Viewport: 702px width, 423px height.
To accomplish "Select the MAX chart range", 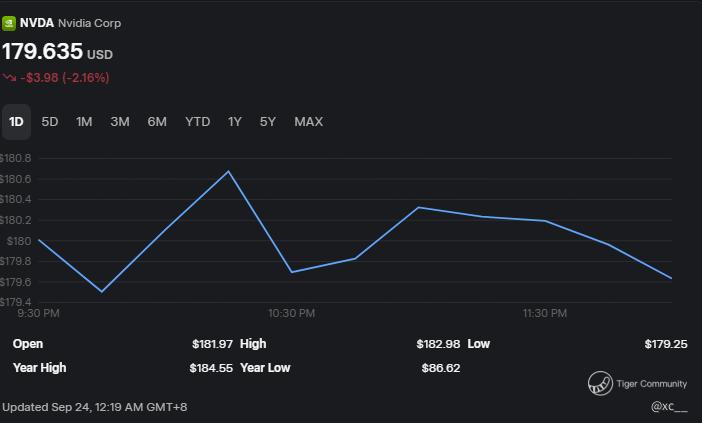I will tap(308, 122).
